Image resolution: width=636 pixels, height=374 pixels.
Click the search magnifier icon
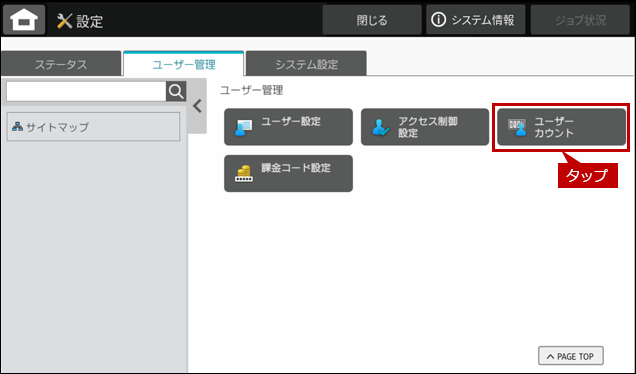click(176, 92)
